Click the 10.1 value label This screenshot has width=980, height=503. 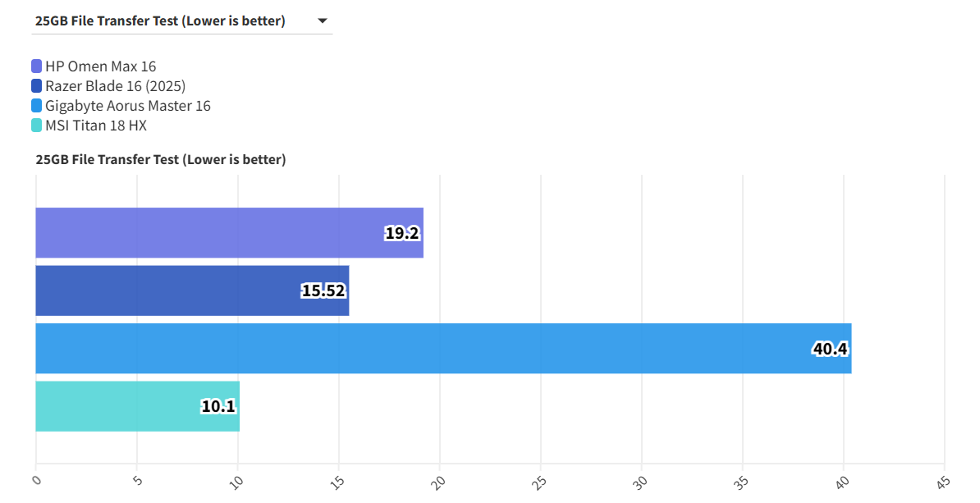point(218,406)
